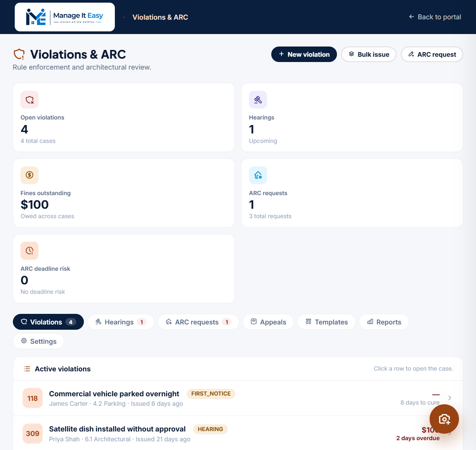This screenshot has height=450, width=476.
Task: Click the Hearings gavel card icon
Action: click(258, 100)
